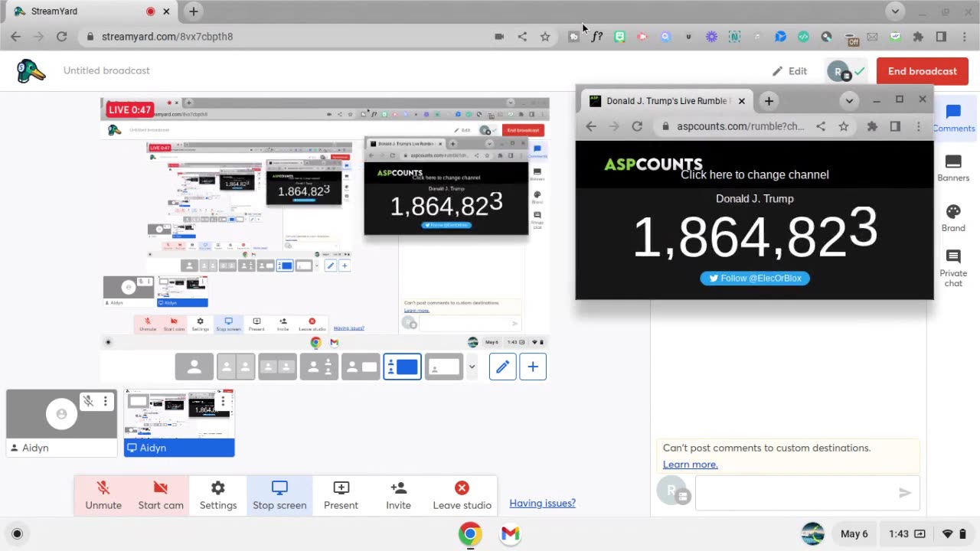
Task: Open Chrome menu in ASPCounts window
Action: [919, 126]
